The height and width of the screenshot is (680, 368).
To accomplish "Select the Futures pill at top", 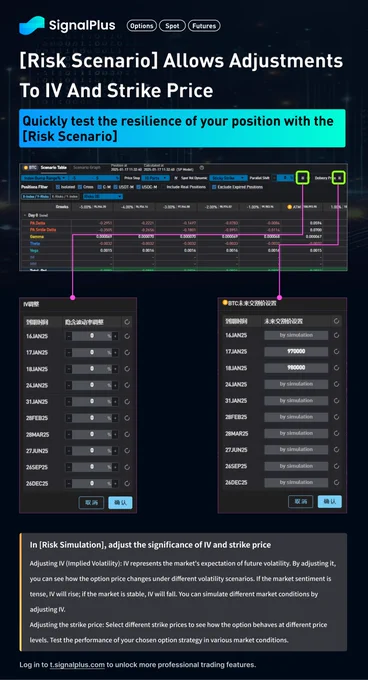I will click(x=204, y=26).
